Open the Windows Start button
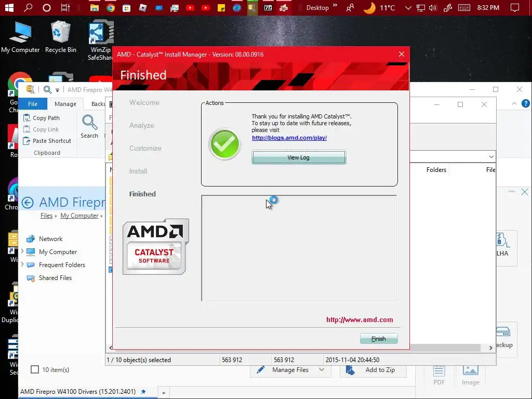This screenshot has height=399, width=532. [9, 7]
